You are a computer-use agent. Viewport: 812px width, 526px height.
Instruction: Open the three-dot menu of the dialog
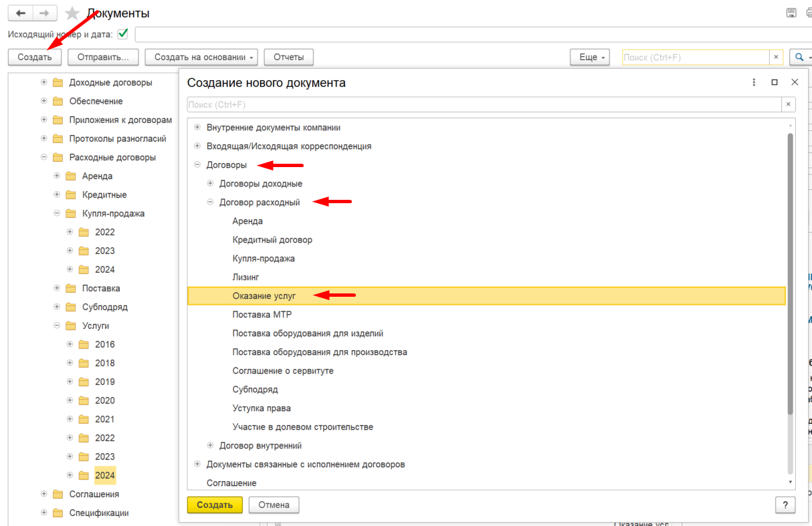(754, 82)
